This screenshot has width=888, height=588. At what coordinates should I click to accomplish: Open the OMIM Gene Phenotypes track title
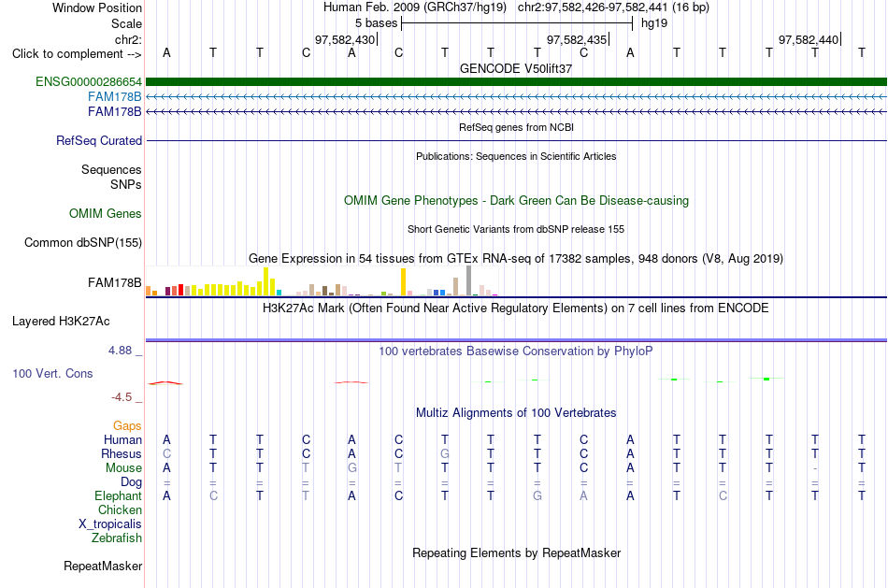[x=516, y=201]
